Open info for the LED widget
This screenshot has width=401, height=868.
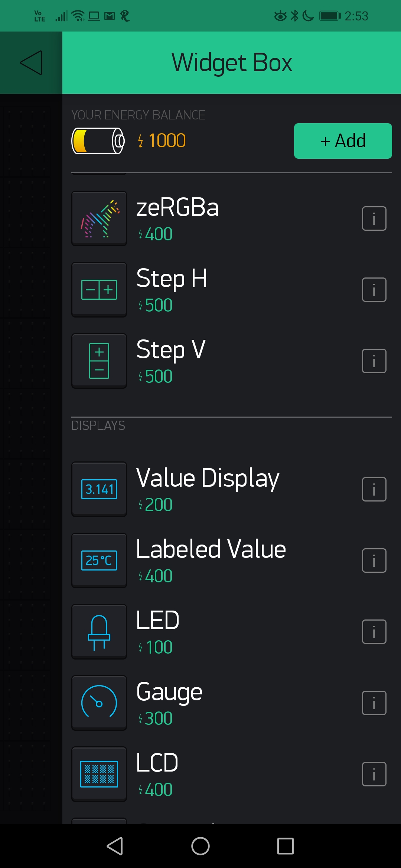click(x=374, y=631)
